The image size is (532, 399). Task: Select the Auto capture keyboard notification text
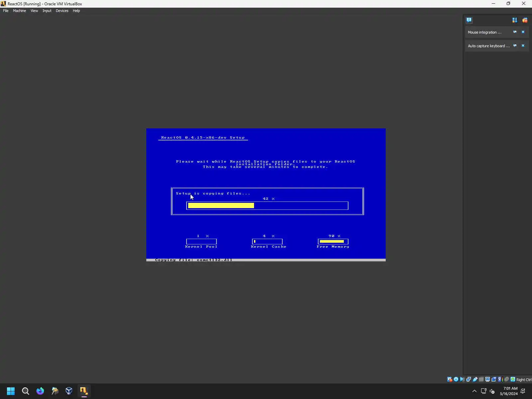pyautogui.click(x=488, y=46)
